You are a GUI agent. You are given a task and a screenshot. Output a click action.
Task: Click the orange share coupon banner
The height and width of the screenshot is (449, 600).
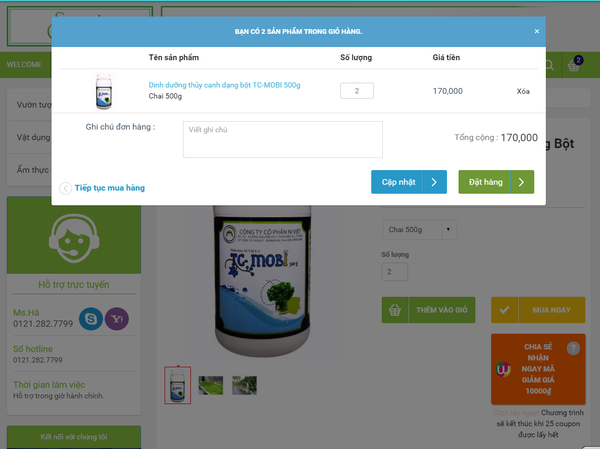tap(538, 369)
